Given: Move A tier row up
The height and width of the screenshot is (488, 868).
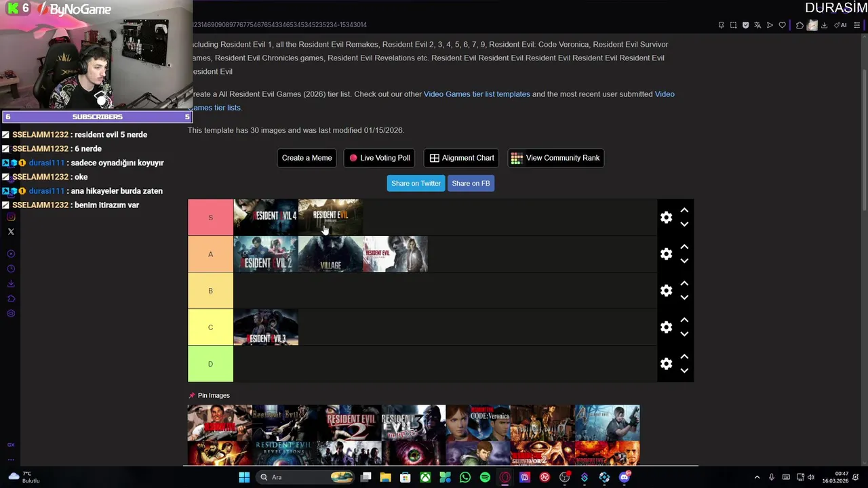Looking at the screenshot, I should point(684,247).
